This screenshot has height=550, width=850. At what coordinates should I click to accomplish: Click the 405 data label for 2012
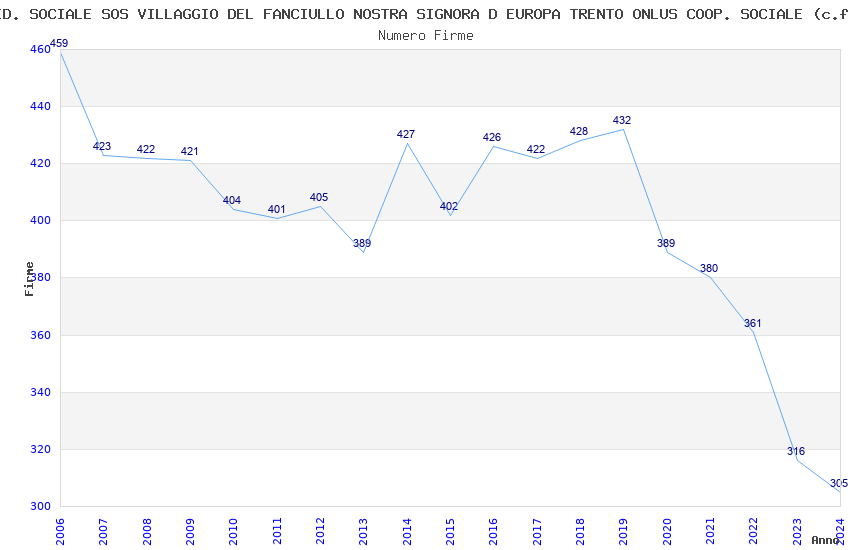coord(319,197)
